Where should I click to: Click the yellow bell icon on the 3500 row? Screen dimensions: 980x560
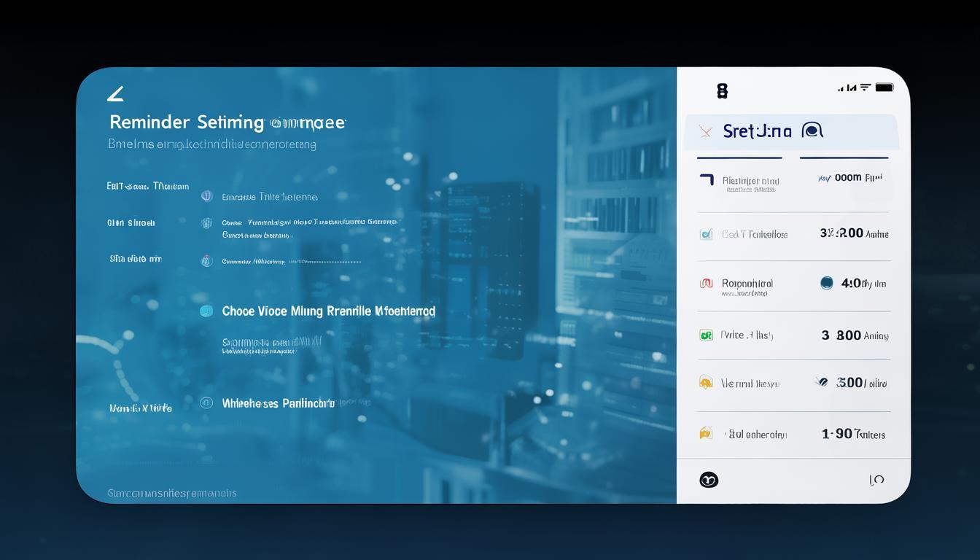click(705, 383)
